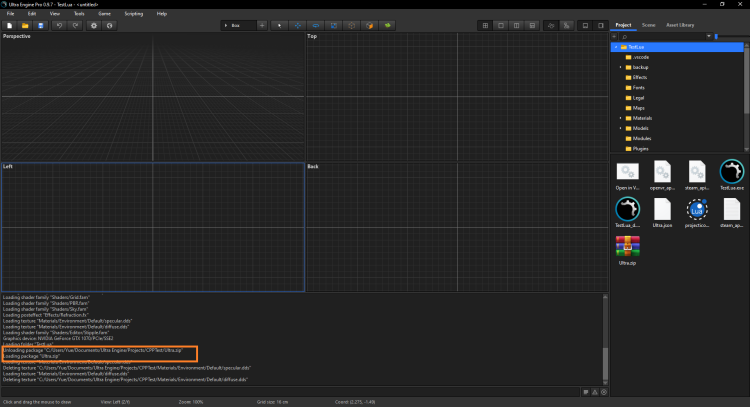Image resolution: width=750 pixels, height=407 pixels.
Task: Select the Move translate tool
Action: coord(298,25)
